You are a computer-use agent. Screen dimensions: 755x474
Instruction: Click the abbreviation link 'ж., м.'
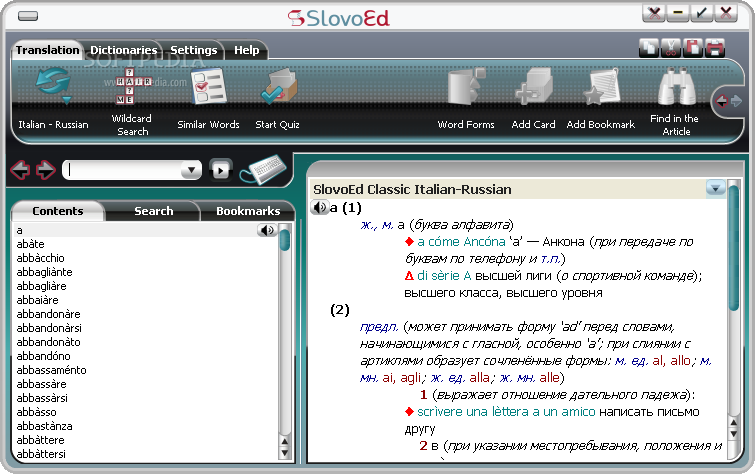coord(377,225)
